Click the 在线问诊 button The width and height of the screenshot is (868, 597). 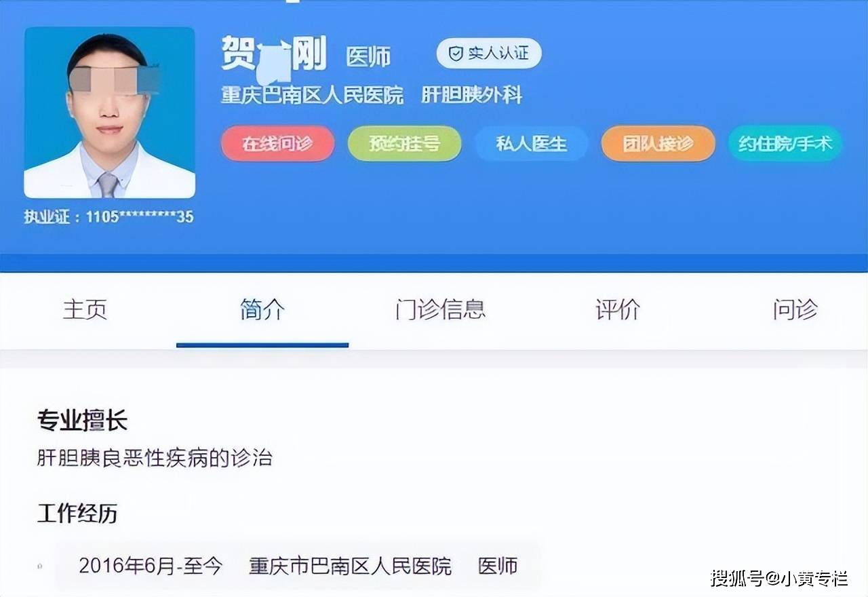click(x=277, y=144)
